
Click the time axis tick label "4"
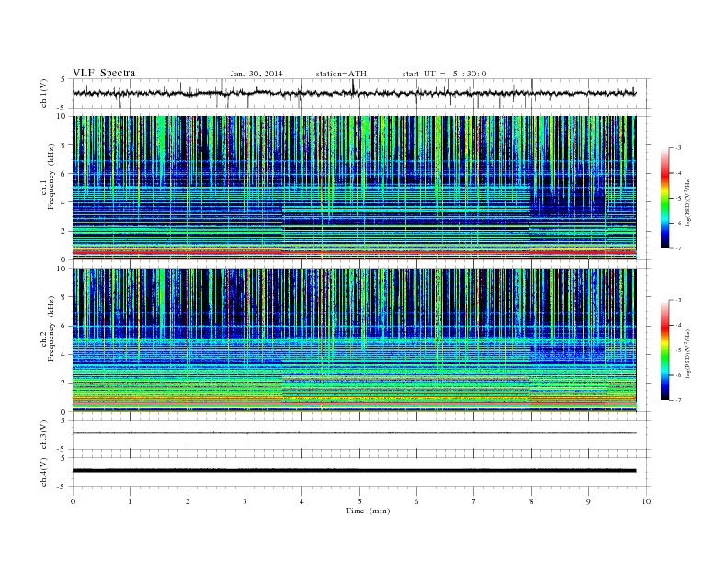click(301, 501)
